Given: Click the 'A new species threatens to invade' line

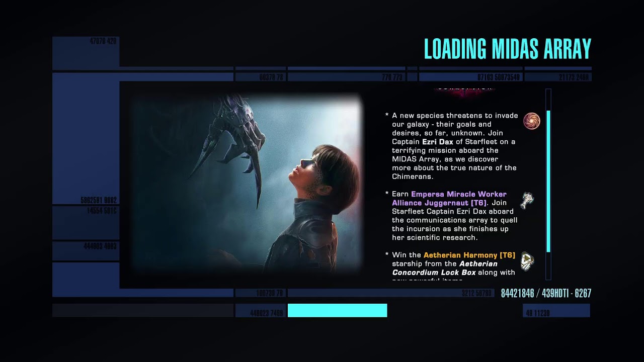Looking at the screenshot, I should 455,116.
